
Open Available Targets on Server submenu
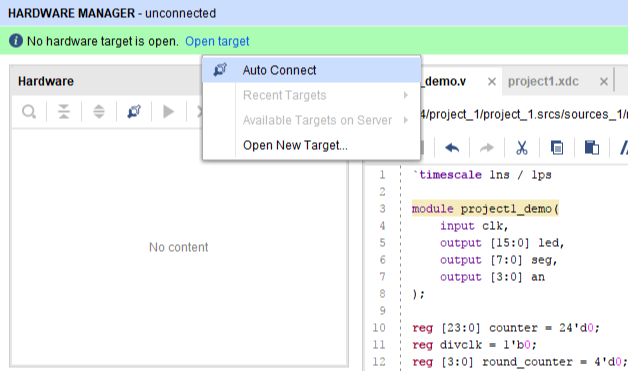coord(311,120)
